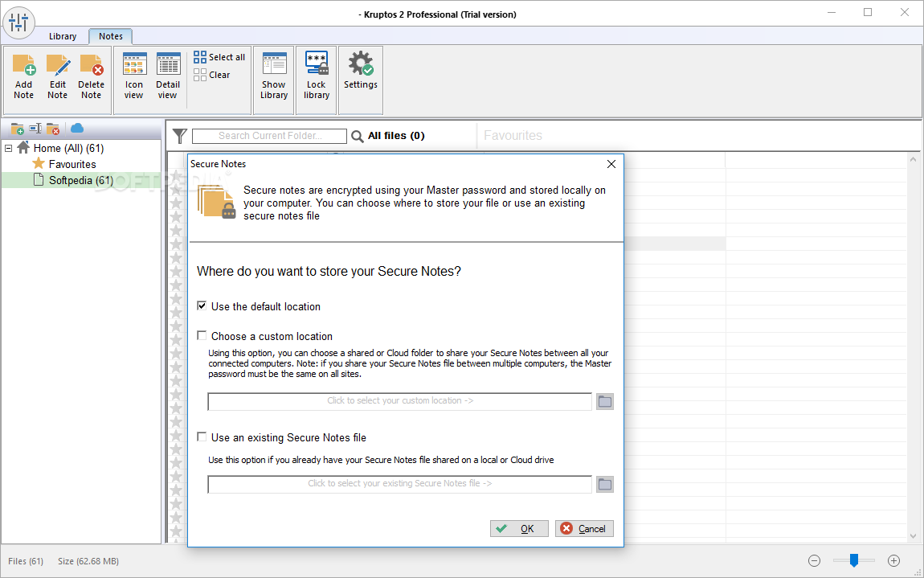The height and width of the screenshot is (578, 924).
Task: Click the list scrollbar up arrow
Action: tap(914, 159)
